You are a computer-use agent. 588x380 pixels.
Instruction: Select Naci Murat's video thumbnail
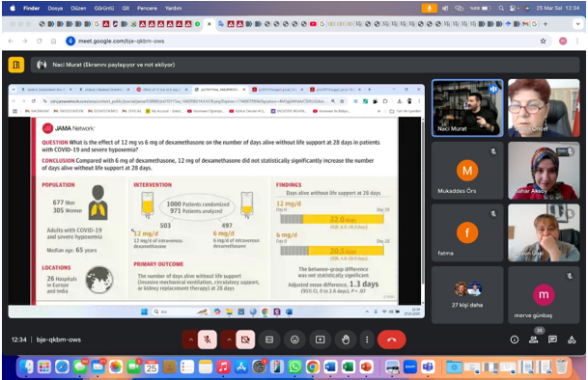pyautogui.click(x=467, y=108)
